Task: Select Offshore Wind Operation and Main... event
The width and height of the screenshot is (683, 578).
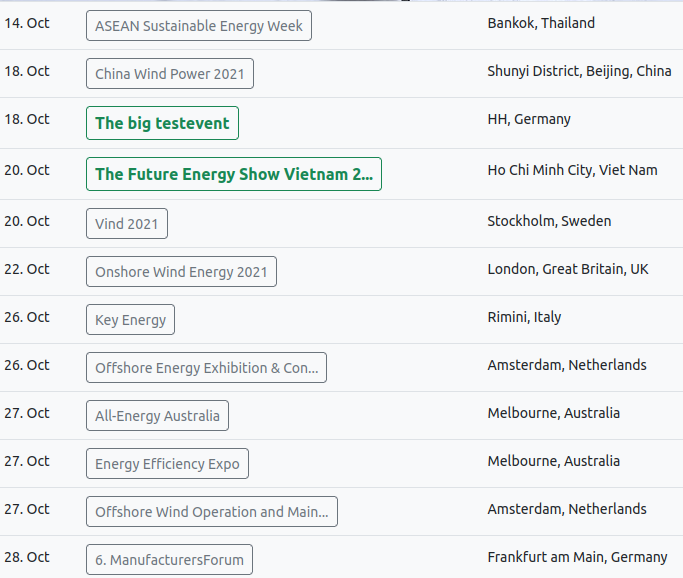Action: pos(212,511)
